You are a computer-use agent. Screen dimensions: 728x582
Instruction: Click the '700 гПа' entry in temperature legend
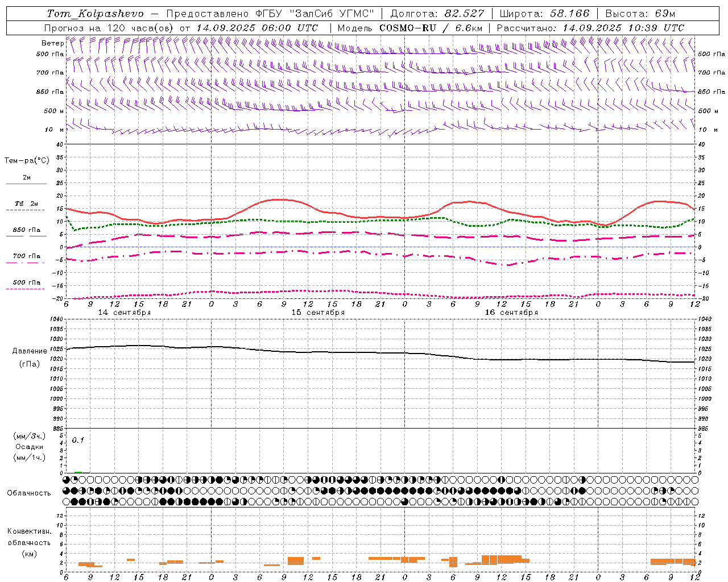click(x=26, y=256)
